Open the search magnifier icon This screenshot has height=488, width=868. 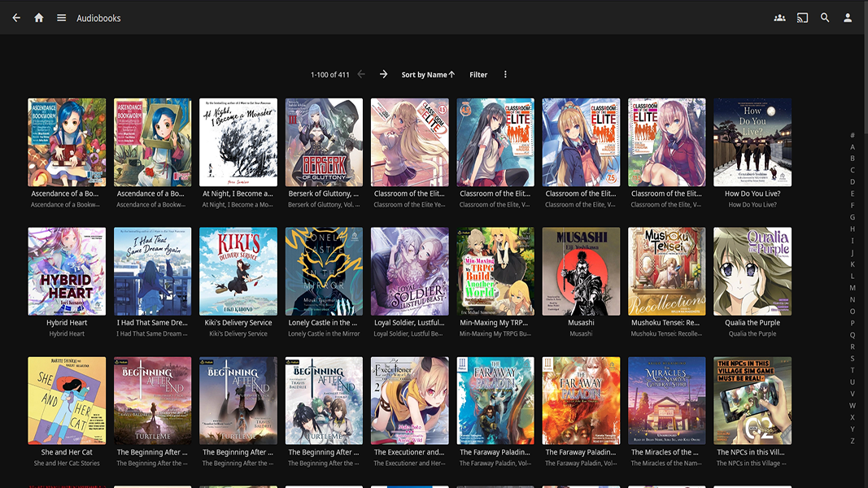(x=825, y=18)
